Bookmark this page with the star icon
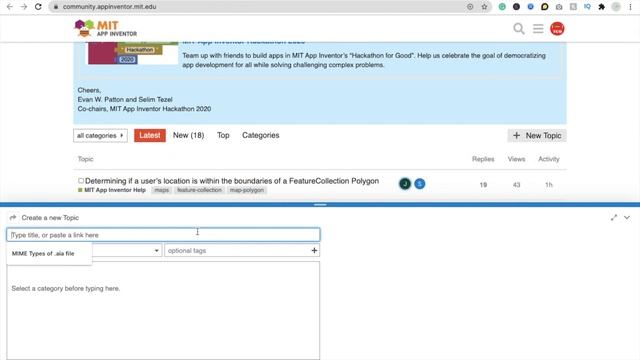Image resolution: width=640 pixels, height=360 pixels. pos(484,7)
